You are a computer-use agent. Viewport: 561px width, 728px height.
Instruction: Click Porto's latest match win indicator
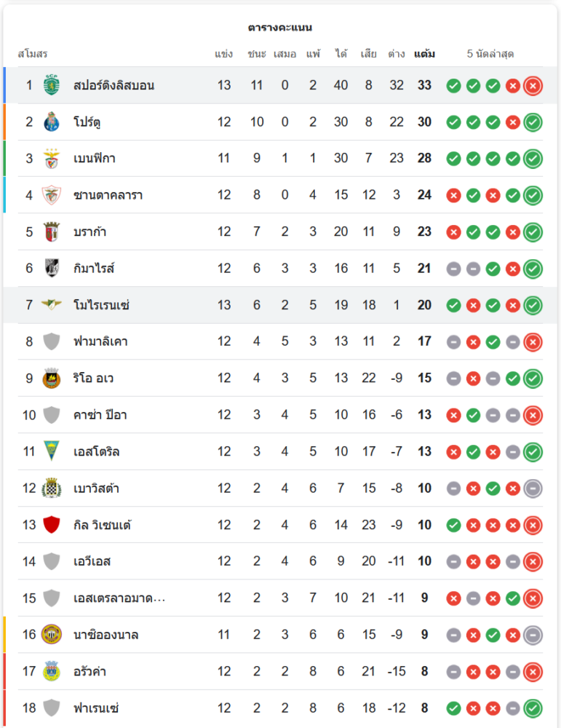pos(533,122)
